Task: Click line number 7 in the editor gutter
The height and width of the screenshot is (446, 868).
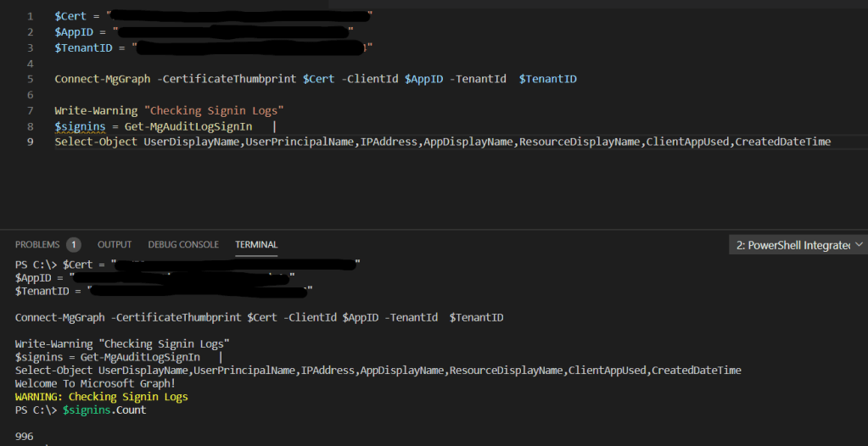Action: (x=31, y=110)
